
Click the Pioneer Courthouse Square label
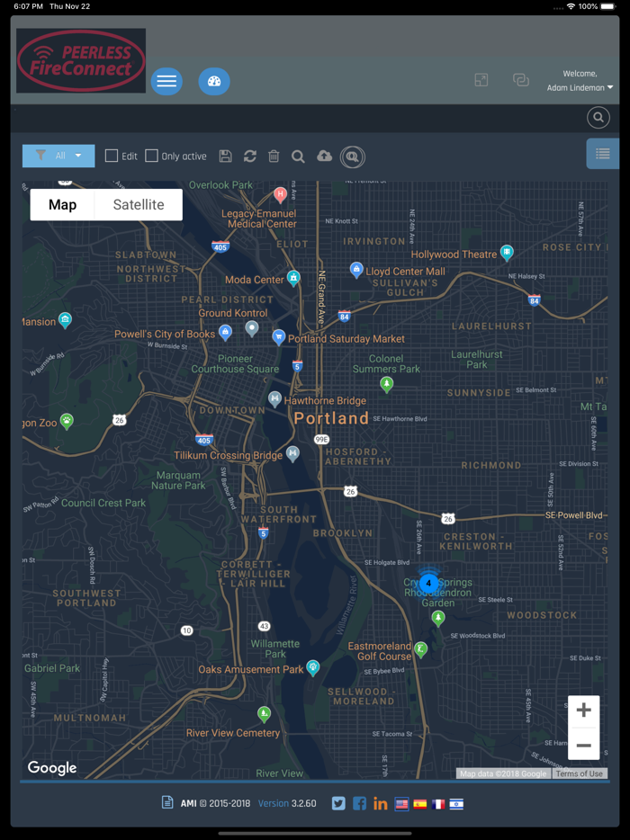pos(236,363)
